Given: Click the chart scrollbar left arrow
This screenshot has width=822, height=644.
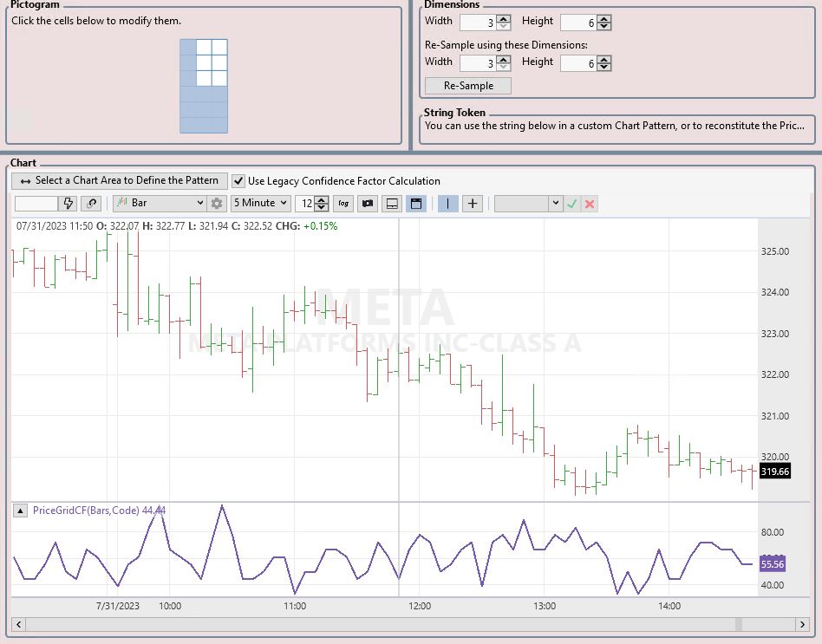Looking at the screenshot, I should pyautogui.click(x=18, y=624).
